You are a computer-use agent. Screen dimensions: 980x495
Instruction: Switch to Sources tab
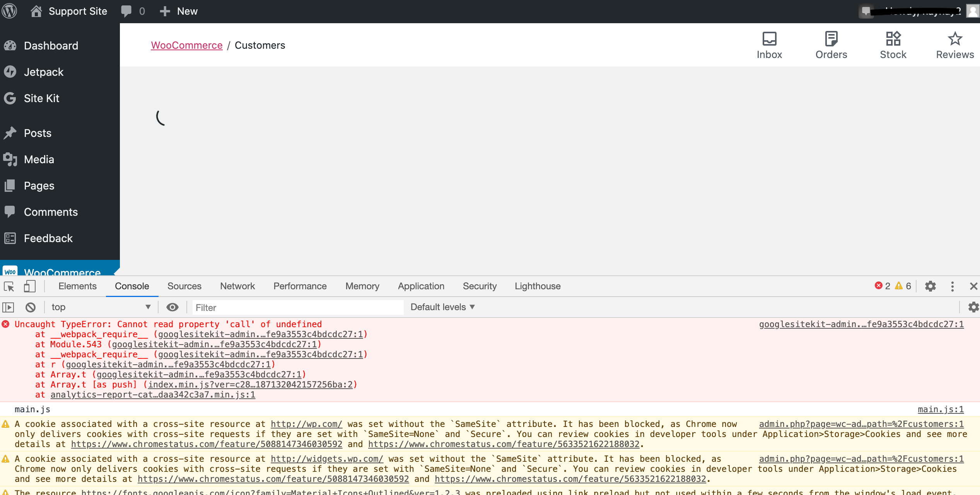coord(184,286)
